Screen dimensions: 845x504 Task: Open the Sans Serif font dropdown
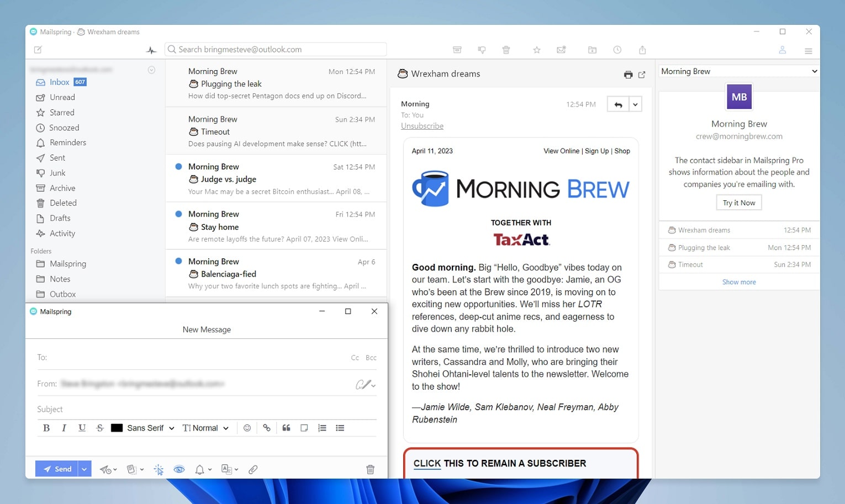click(x=151, y=428)
